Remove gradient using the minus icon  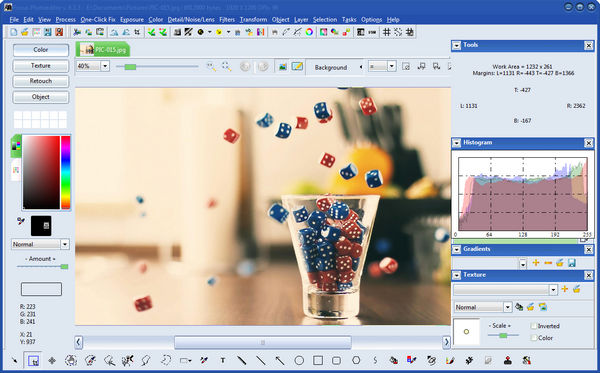point(548,263)
